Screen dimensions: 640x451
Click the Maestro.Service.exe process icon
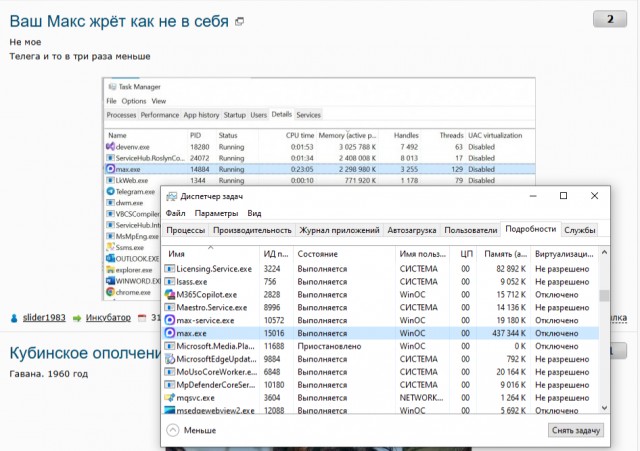pos(169,307)
